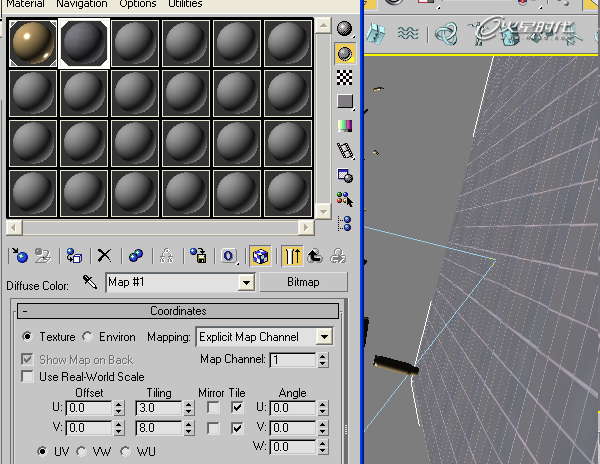This screenshot has height=464, width=600.
Task: Select the WU radio button
Action: (x=125, y=451)
